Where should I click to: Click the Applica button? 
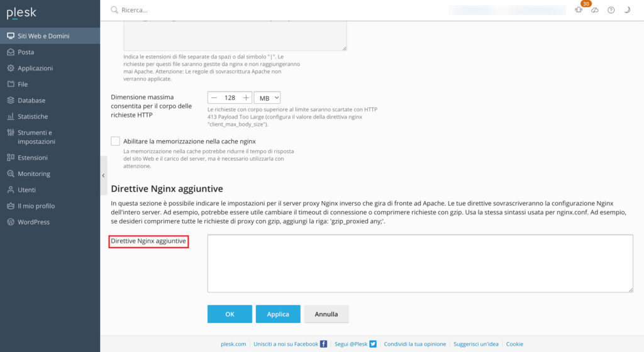click(278, 314)
